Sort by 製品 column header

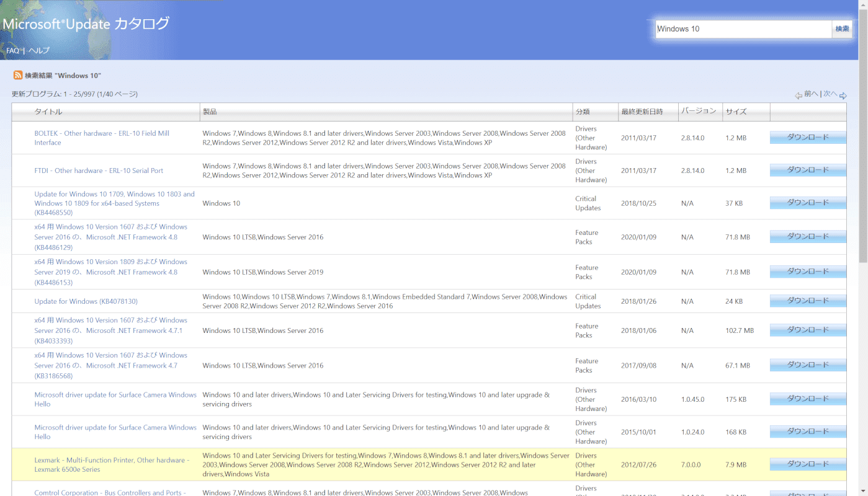pos(210,112)
